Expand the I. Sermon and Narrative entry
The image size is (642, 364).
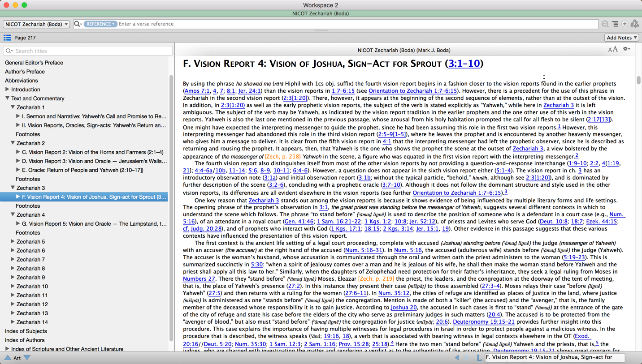(x=18, y=116)
